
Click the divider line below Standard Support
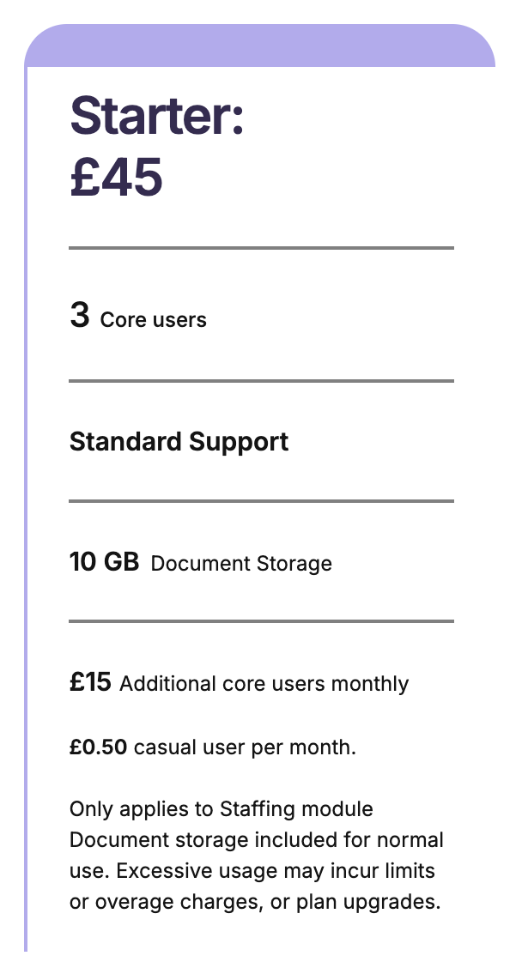pyautogui.click(x=261, y=500)
